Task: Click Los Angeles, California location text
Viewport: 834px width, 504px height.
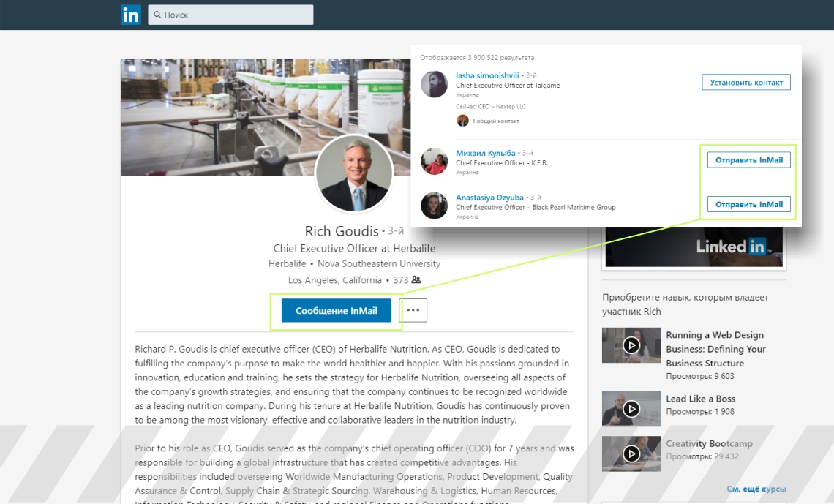Action: coord(335,280)
